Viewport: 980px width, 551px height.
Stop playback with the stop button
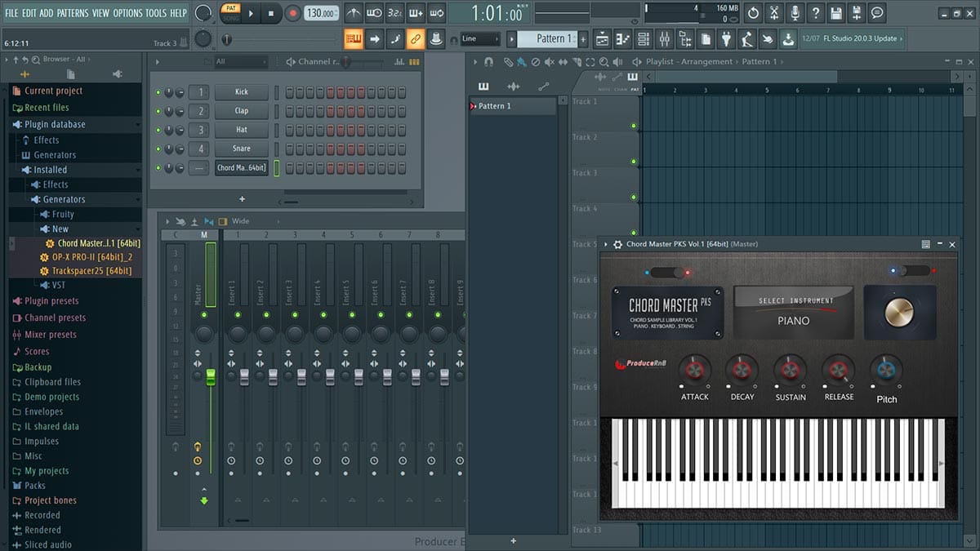point(271,13)
